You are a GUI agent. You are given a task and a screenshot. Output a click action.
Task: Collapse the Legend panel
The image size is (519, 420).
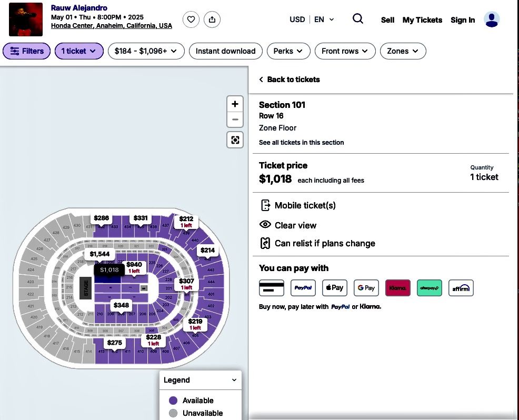(234, 380)
